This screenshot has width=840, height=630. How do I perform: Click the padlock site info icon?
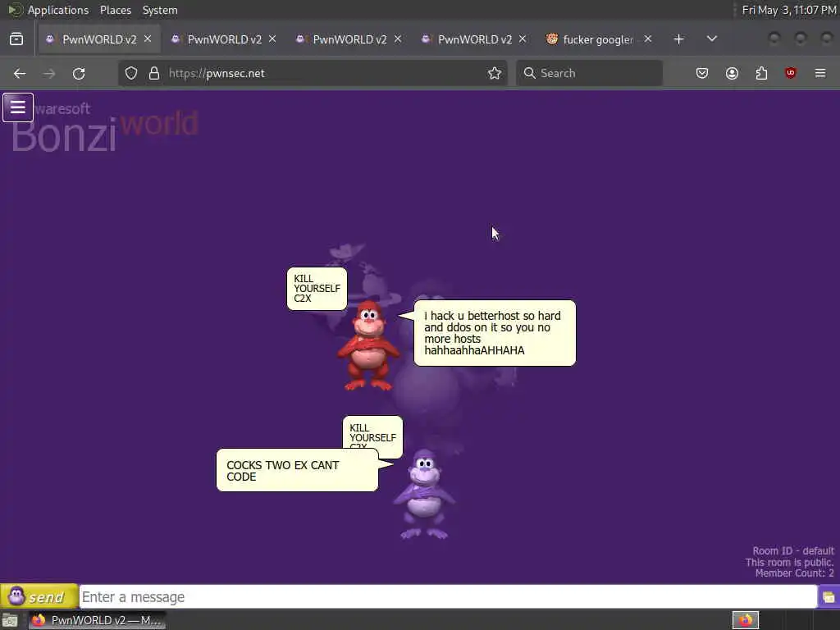[x=154, y=73]
